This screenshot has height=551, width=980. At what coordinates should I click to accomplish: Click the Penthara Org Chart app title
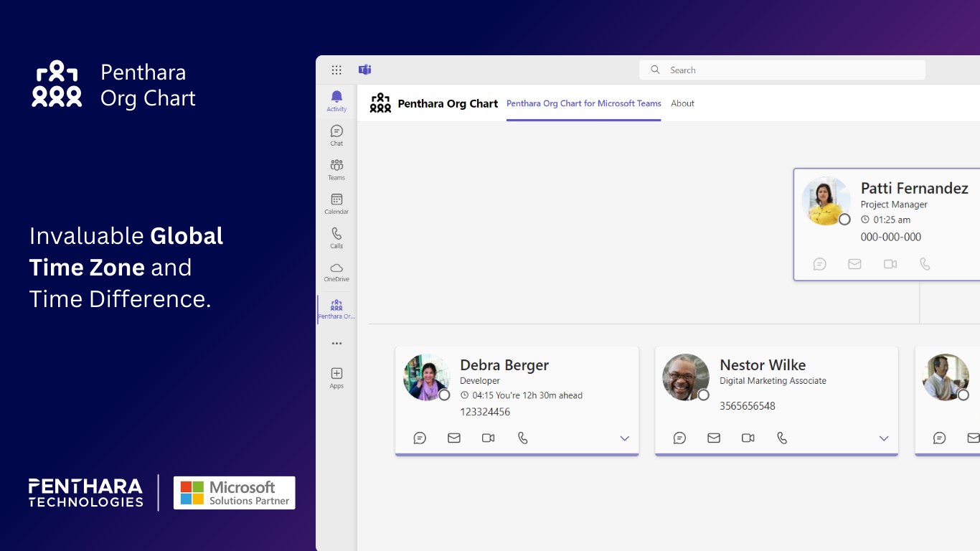point(448,103)
